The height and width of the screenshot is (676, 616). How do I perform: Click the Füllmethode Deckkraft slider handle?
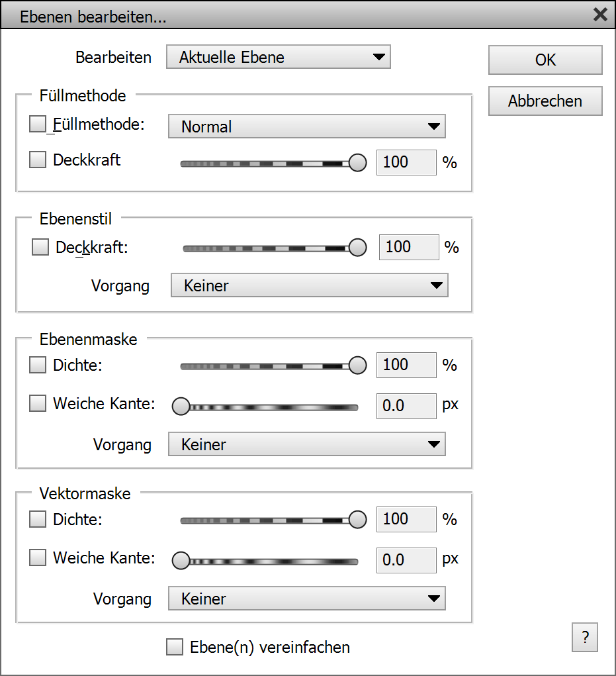(x=358, y=162)
